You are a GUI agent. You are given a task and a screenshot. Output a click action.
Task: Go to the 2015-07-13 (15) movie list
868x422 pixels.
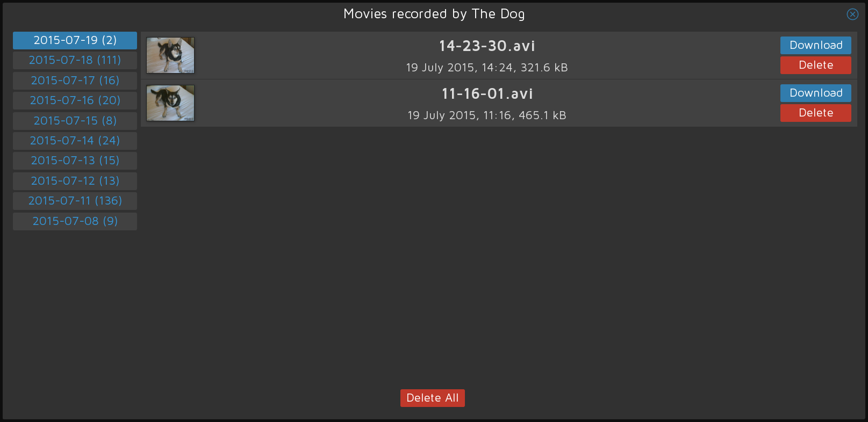pos(75,161)
